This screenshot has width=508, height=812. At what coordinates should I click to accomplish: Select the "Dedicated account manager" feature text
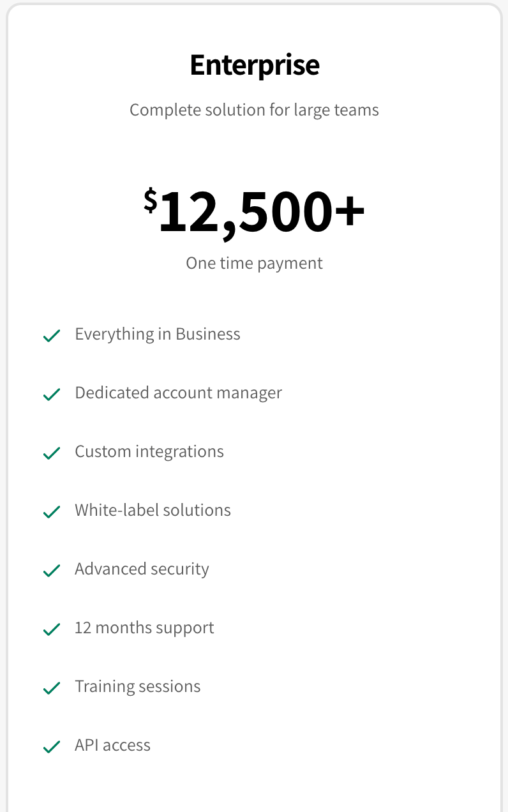tap(179, 393)
